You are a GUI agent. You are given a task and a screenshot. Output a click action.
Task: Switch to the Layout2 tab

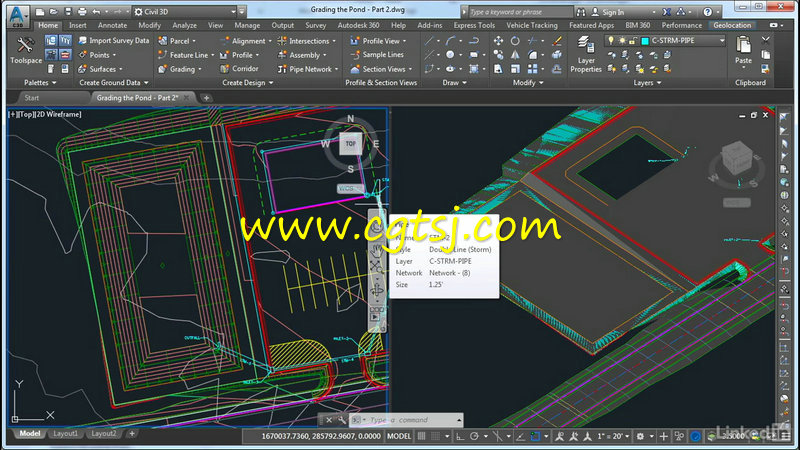coord(104,433)
